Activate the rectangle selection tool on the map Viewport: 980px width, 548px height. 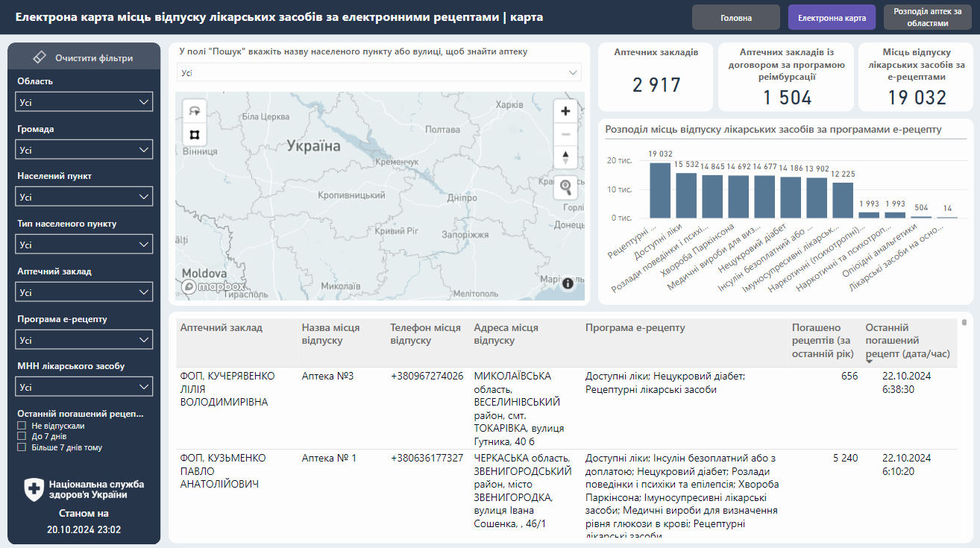click(194, 133)
